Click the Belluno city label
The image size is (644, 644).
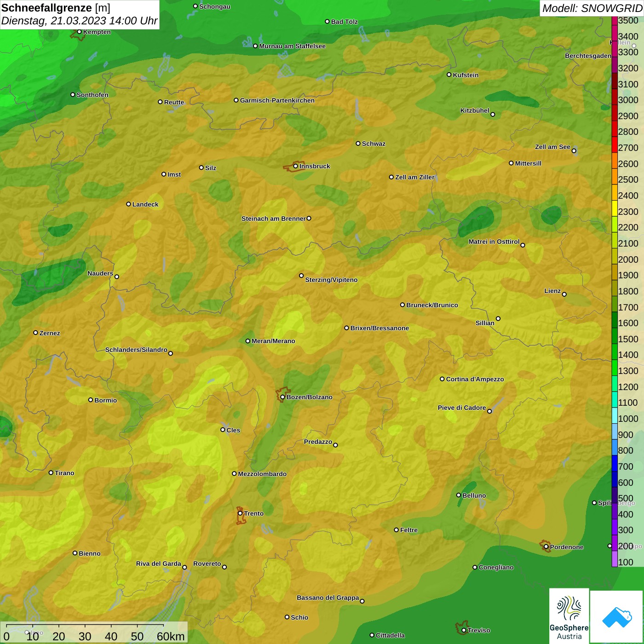coord(474,495)
